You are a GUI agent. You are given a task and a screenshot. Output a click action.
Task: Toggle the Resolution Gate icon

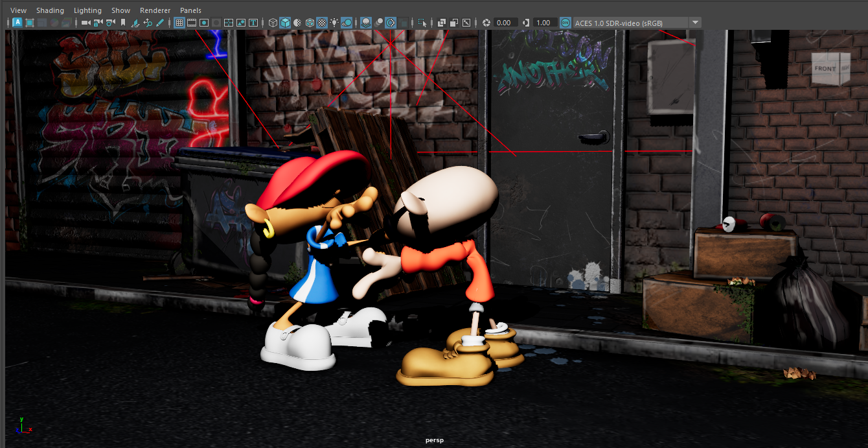point(204,23)
